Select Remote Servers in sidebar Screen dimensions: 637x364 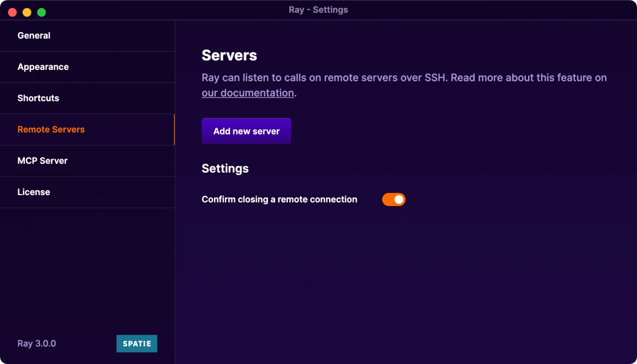87,130
